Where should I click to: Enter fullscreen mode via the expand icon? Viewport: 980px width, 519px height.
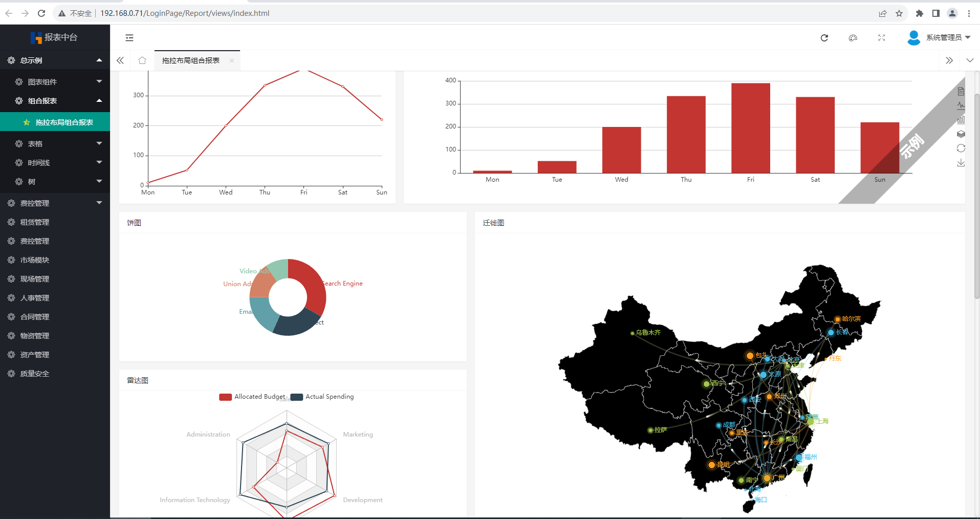[x=882, y=38]
